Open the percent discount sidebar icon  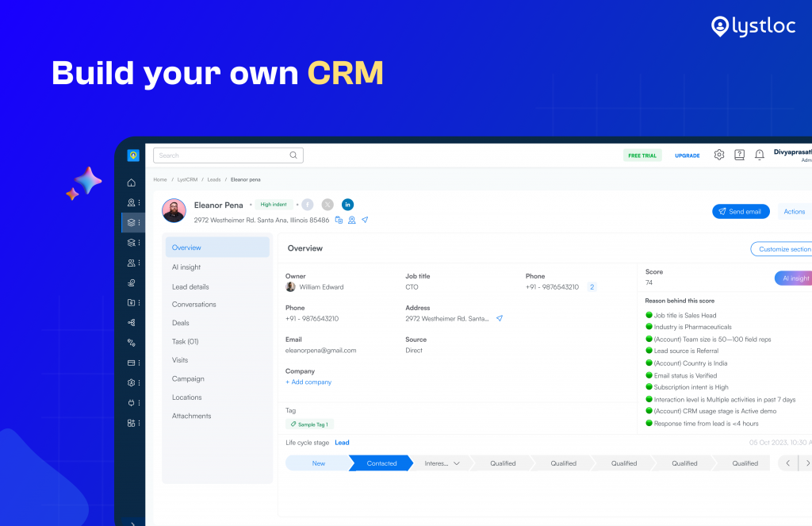[132, 343]
